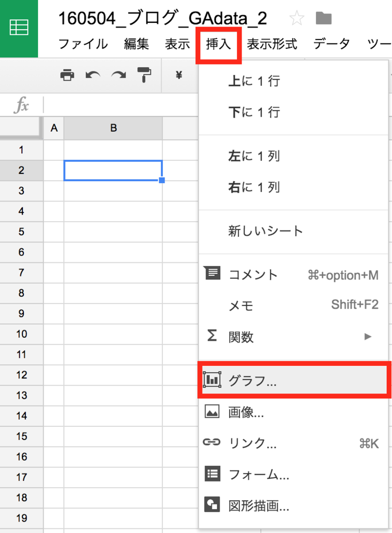Select row 2 header

coord(21,170)
